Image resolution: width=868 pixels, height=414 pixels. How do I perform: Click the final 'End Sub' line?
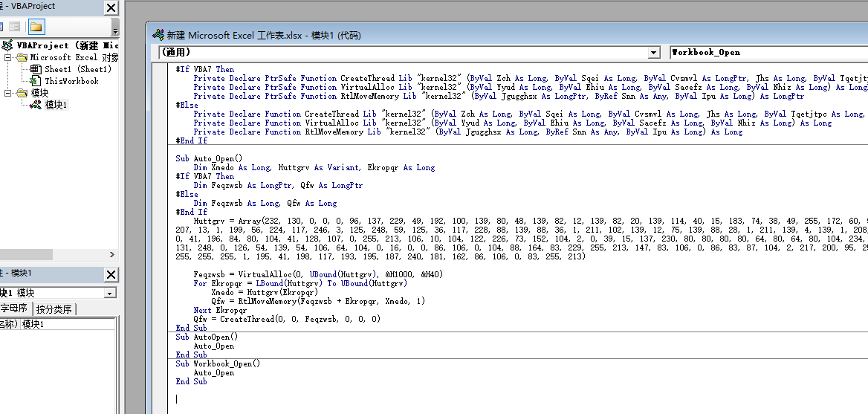coord(192,381)
